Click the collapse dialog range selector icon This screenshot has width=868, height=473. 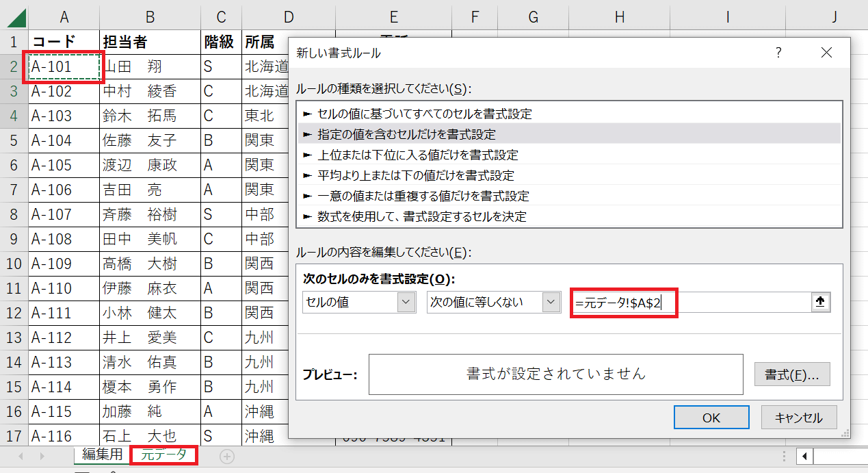point(821,302)
